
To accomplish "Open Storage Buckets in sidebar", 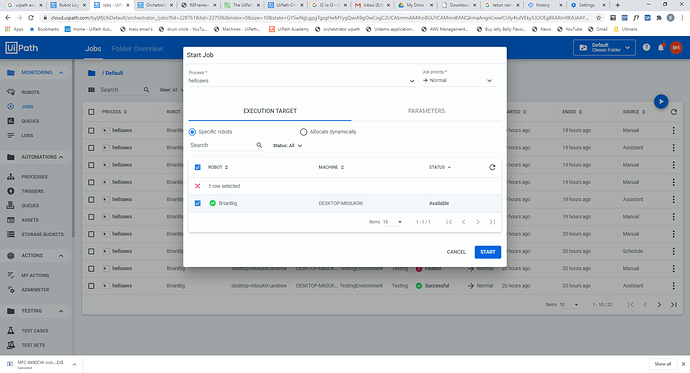I will (x=42, y=234).
